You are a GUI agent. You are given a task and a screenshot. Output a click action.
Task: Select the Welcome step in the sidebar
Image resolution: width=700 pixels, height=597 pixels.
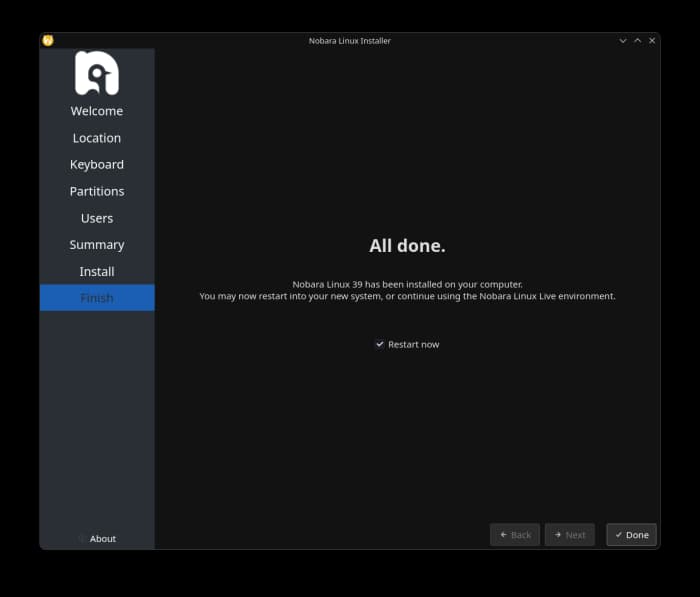pos(97,111)
